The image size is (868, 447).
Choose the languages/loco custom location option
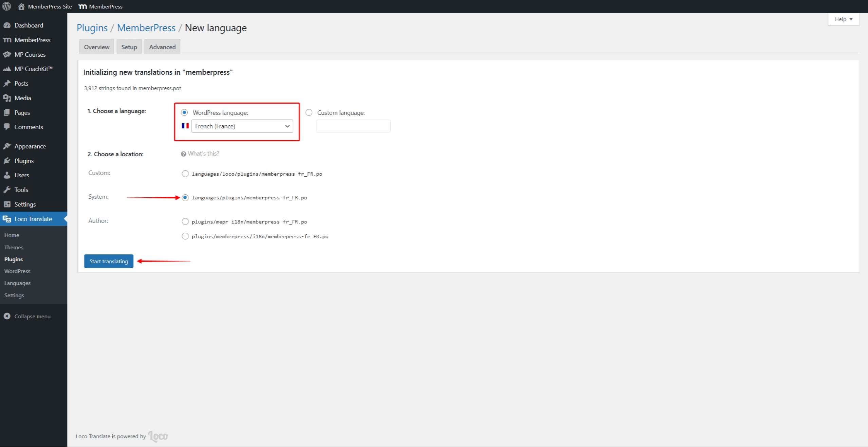(x=185, y=174)
